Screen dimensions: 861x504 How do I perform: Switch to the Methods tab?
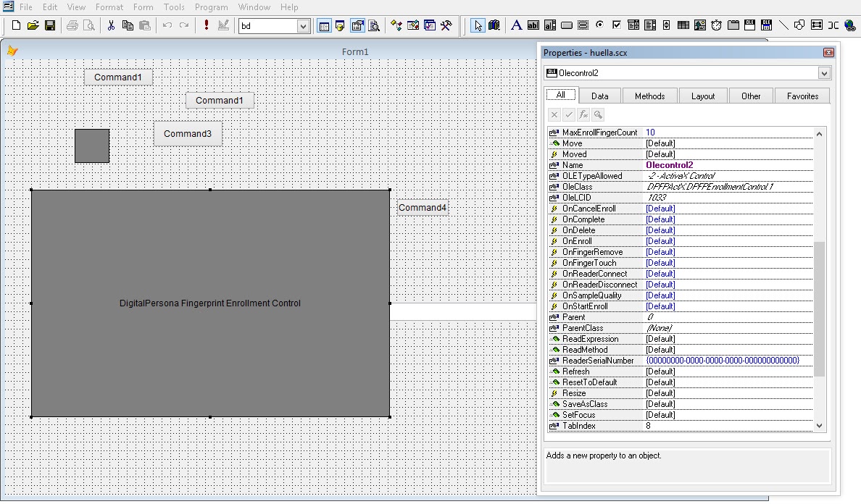[649, 96]
